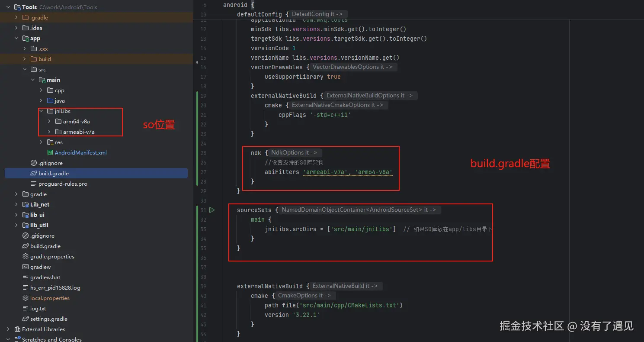The width and height of the screenshot is (644, 342).
Task: Click the External Libraries icon
Action: click(x=17, y=329)
